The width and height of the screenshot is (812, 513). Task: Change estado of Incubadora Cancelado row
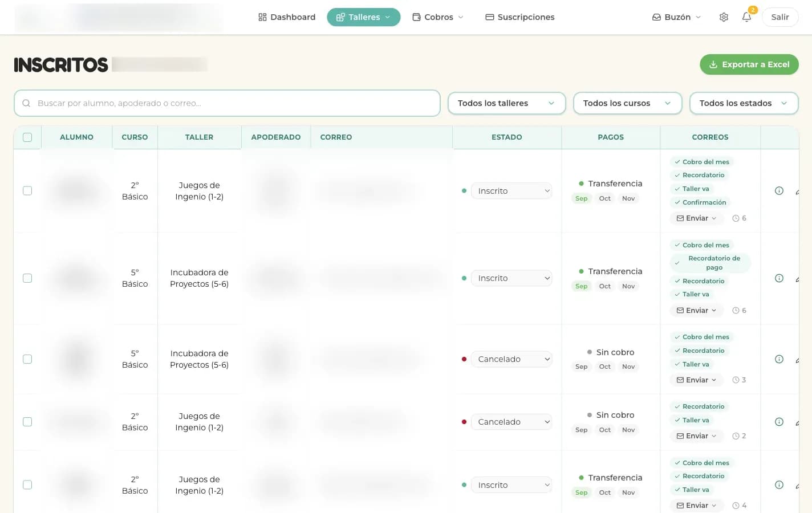[511, 359]
